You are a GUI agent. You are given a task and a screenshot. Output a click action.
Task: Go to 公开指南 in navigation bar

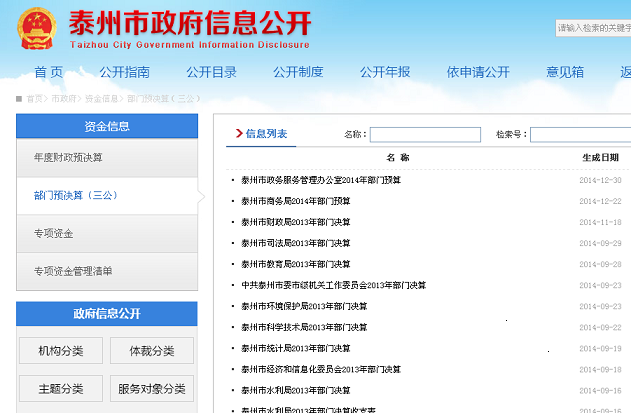[x=124, y=72]
